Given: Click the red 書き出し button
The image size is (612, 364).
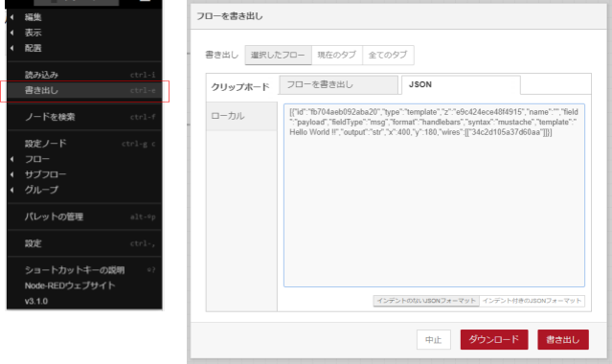Looking at the screenshot, I should point(563,339).
